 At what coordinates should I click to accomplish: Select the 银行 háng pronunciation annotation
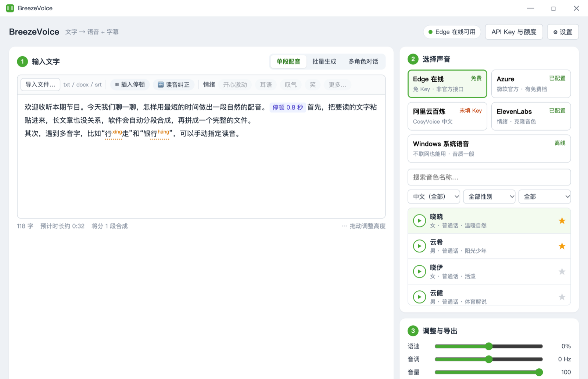[160, 133]
